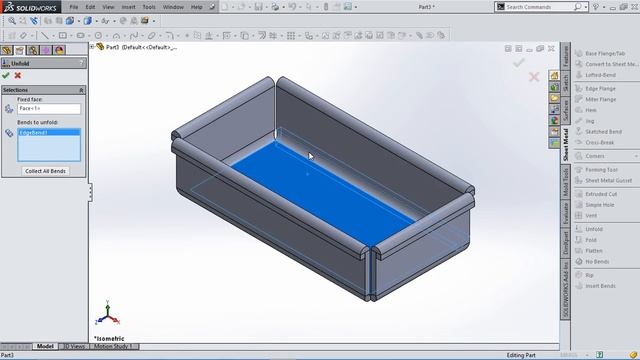640x360 pixels.
Task: Click the Line sketch tool
Action: 44,36
